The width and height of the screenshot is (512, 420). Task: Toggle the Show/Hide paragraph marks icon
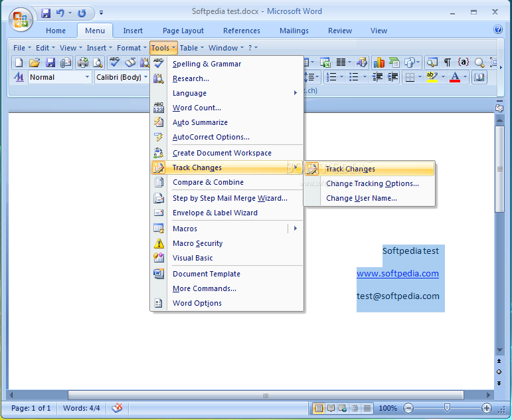(x=448, y=62)
